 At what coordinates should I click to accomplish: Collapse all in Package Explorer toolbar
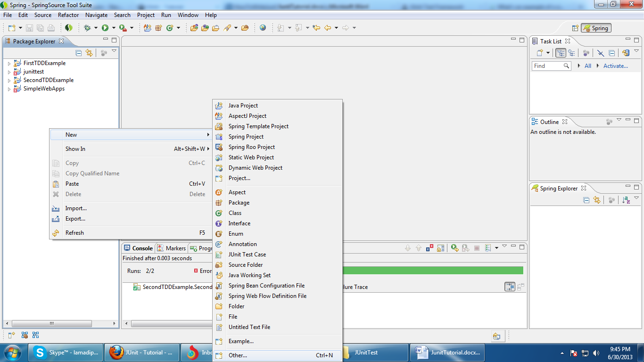tap(79, 53)
